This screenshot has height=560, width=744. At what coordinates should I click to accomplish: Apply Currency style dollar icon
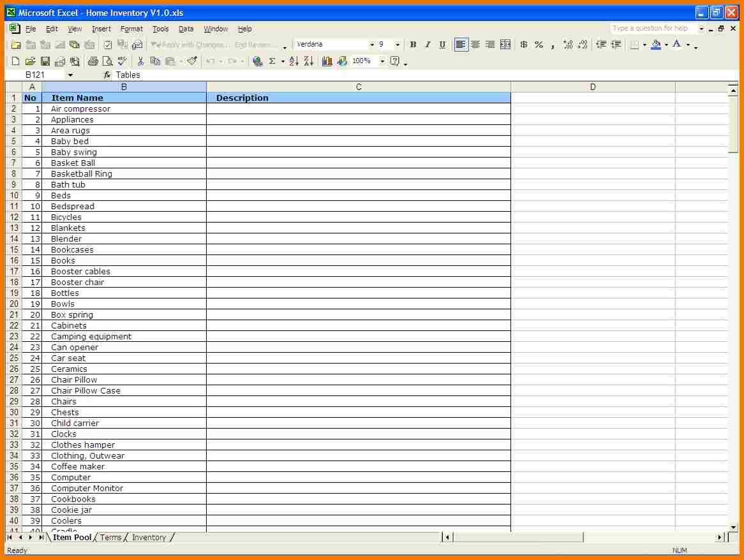[524, 45]
